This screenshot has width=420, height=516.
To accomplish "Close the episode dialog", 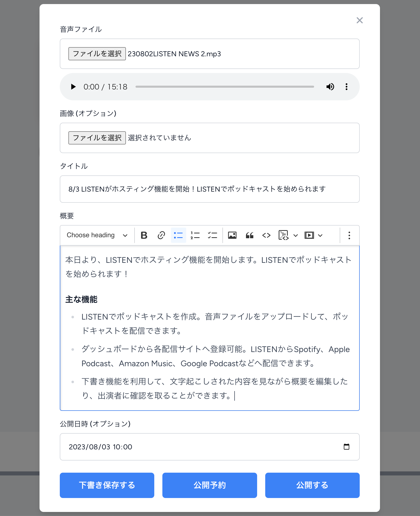I will pos(360,20).
